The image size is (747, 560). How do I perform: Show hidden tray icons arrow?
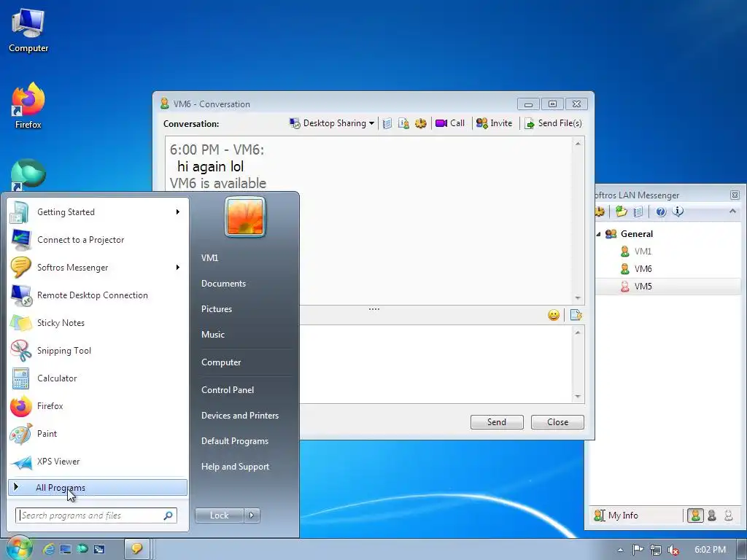pos(620,550)
